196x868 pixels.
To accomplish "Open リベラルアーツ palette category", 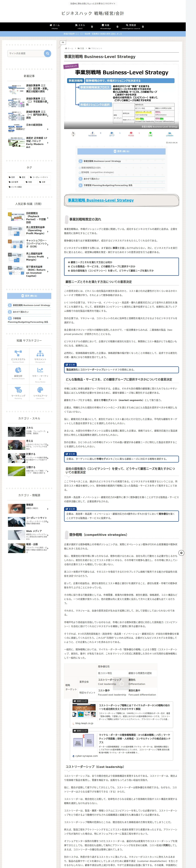I will click(40, 393).
